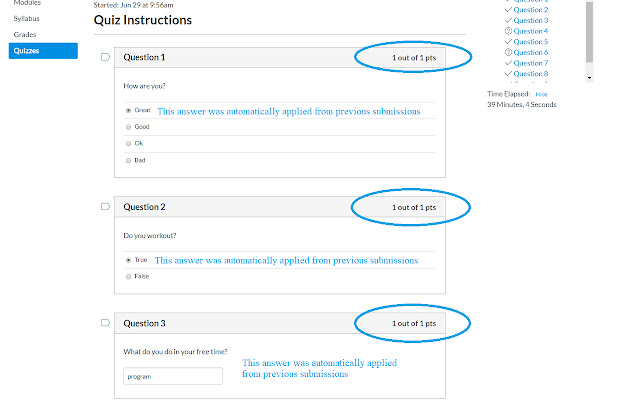640x400 pixels.
Task: Flag Question 3 with the flag icon
Action: [x=105, y=323]
